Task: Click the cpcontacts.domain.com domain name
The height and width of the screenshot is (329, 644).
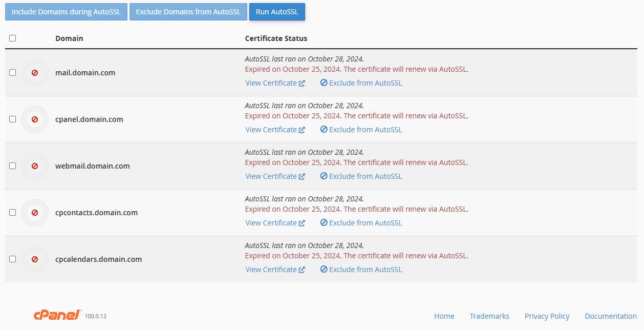Action: point(96,213)
